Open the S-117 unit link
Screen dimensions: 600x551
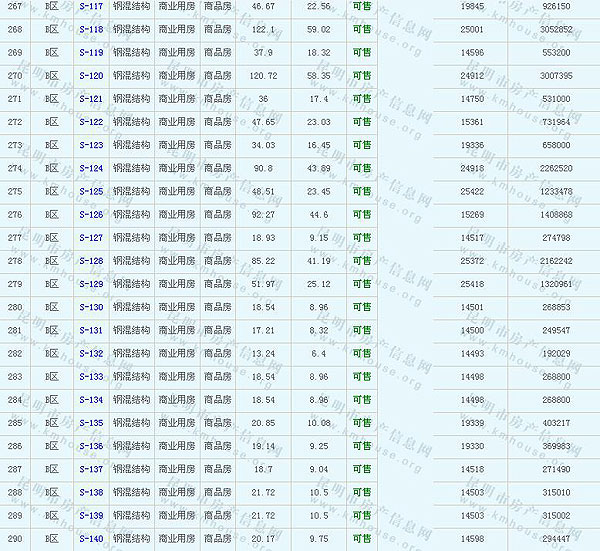point(90,6)
